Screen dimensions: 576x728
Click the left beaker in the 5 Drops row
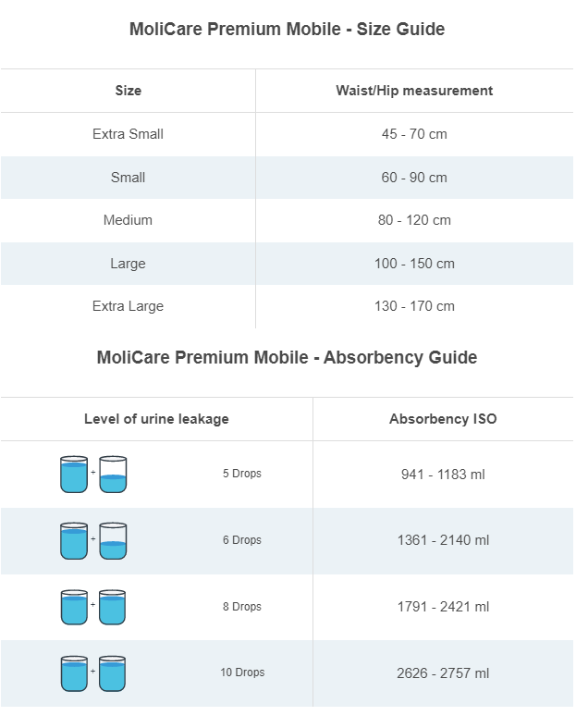[x=74, y=474]
